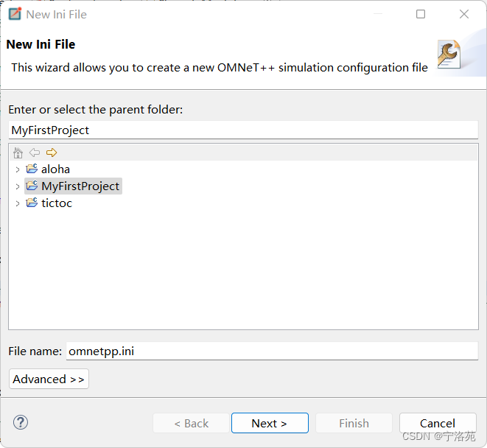
Task: Click the aloha project folder icon
Action: (32, 169)
